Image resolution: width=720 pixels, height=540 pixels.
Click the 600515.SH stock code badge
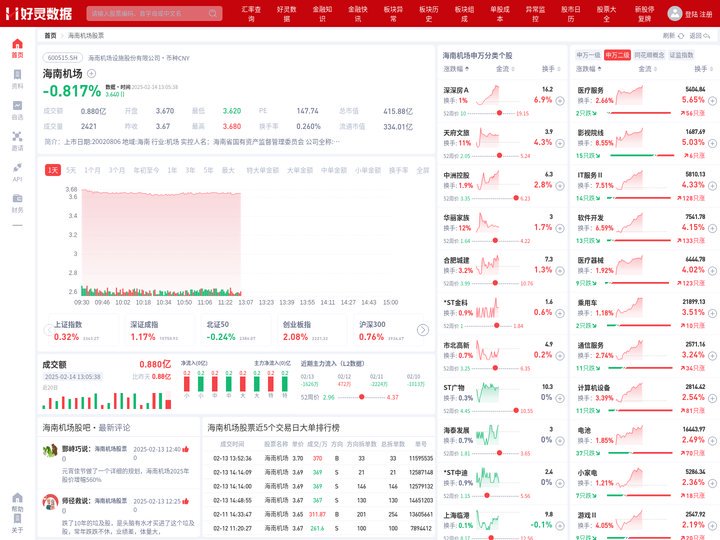[x=63, y=58]
